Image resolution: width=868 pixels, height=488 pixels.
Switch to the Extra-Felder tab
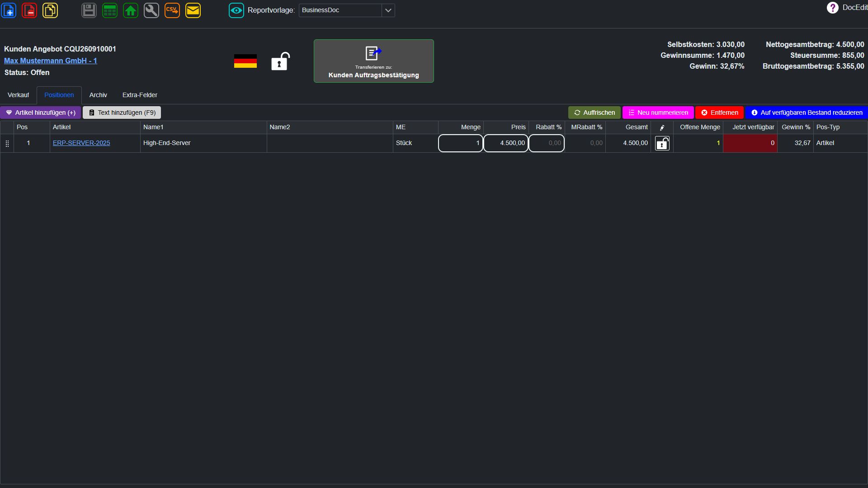(x=140, y=95)
